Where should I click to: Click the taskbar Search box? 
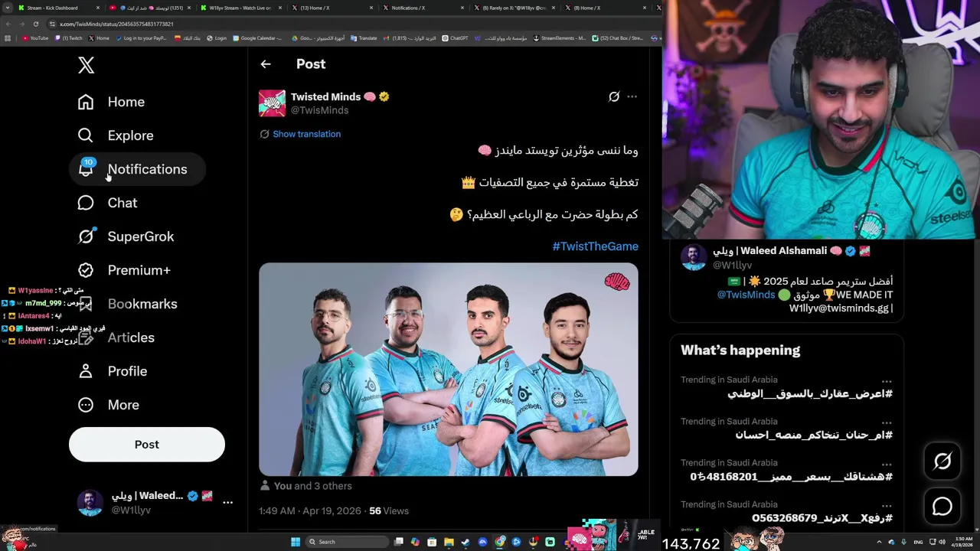click(x=347, y=542)
